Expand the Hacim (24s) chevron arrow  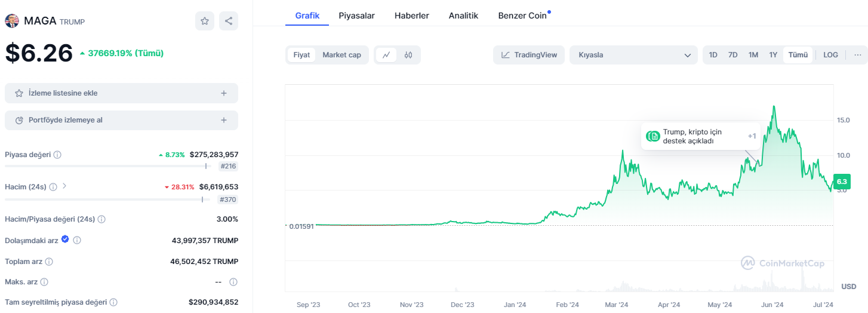(x=64, y=186)
